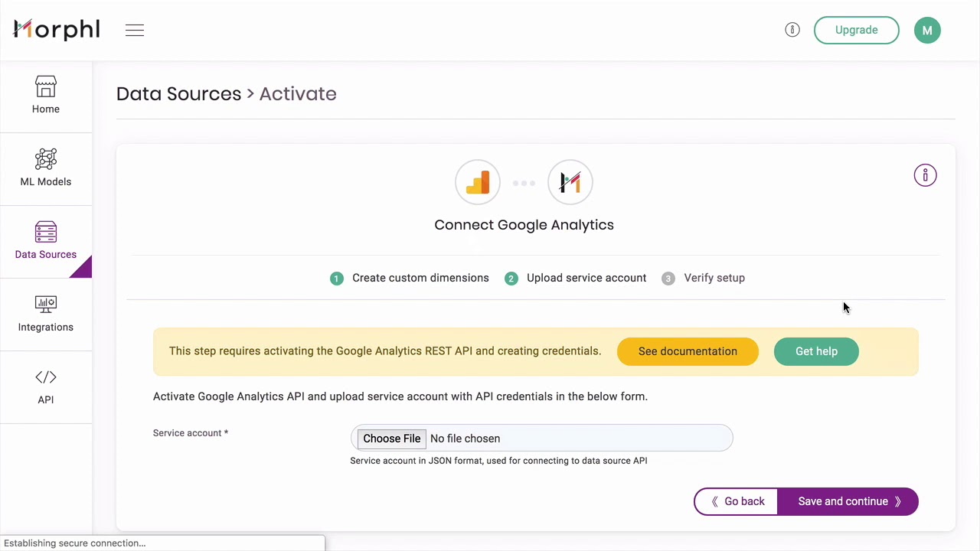
Task: Select step 2 Upload service account
Action: 586,279
